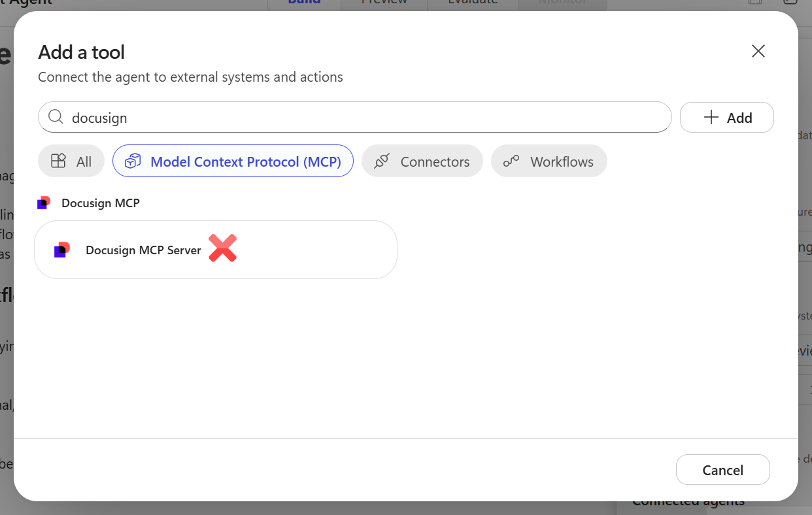Click the magnifier icon in search box
812x515 pixels.
pos(56,117)
